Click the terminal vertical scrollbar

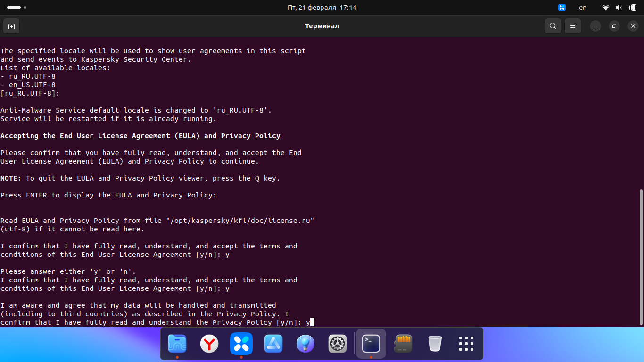[x=641, y=257]
